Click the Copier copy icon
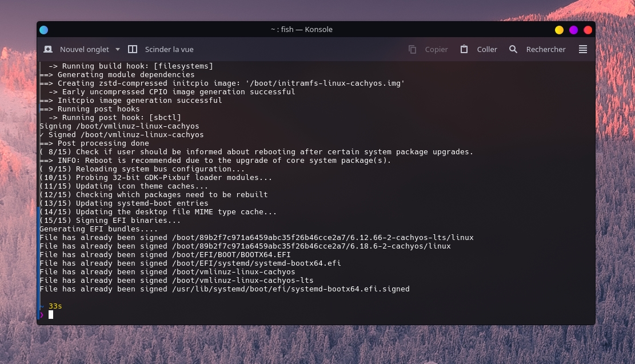 coord(412,50)
